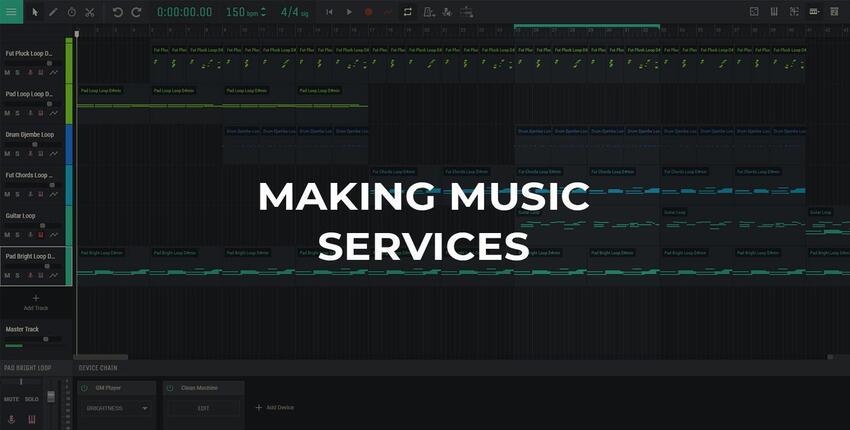This screenshot has height=430, width=850.
Task: Click the 0:00:00.00 time display
Action: click(x=184, y=12)
